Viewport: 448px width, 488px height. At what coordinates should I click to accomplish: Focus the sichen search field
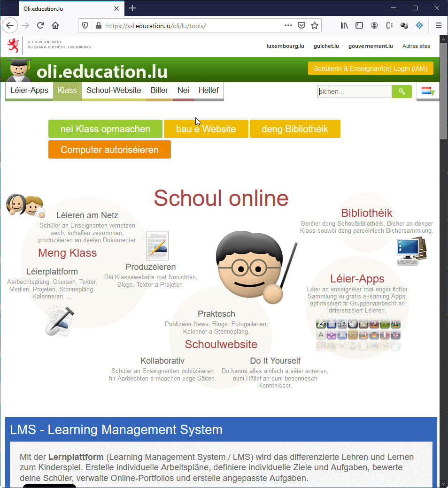pyautogui.click(x=355, y=91)
